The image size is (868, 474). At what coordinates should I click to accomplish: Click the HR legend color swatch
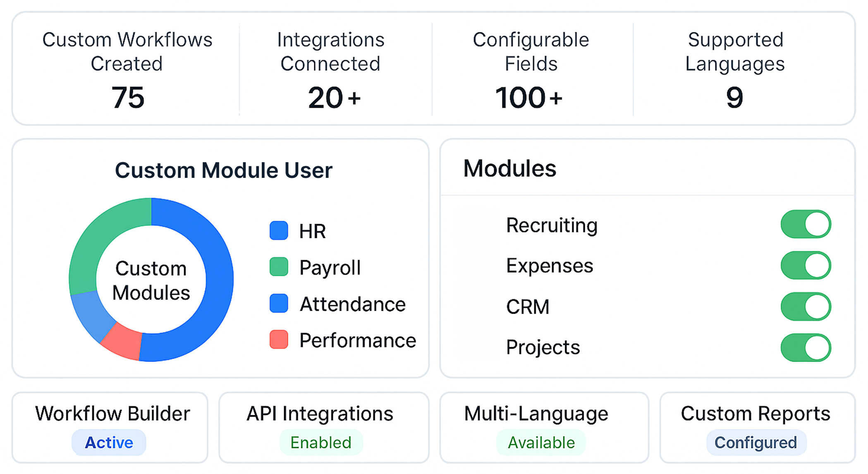279,231
